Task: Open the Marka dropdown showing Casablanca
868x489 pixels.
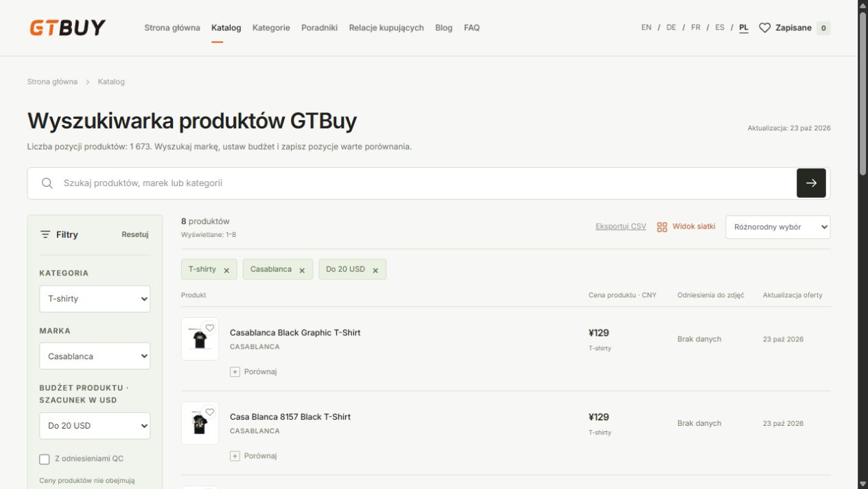Action: point(95,356)
